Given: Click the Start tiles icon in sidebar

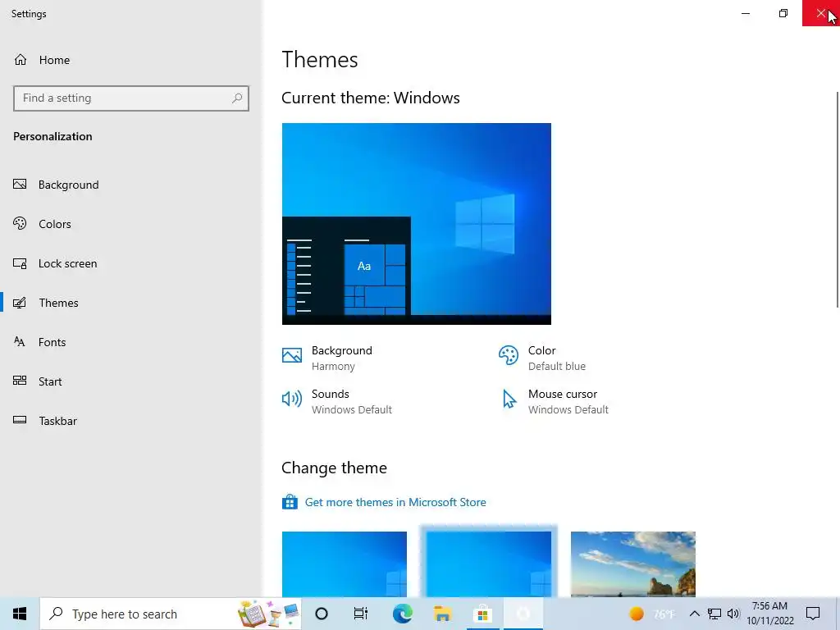Looking at the screenshot, I should (x=20, y=381).
